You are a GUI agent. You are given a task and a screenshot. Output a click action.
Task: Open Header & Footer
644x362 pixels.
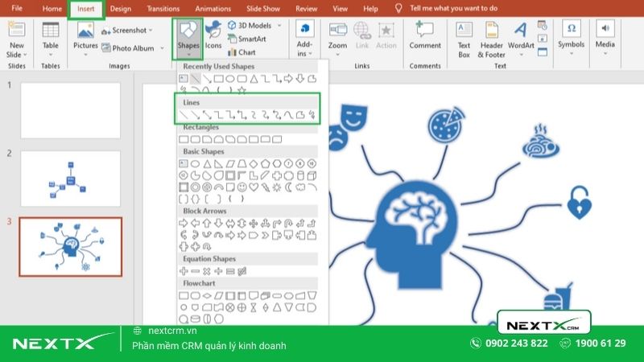(491, 40)
